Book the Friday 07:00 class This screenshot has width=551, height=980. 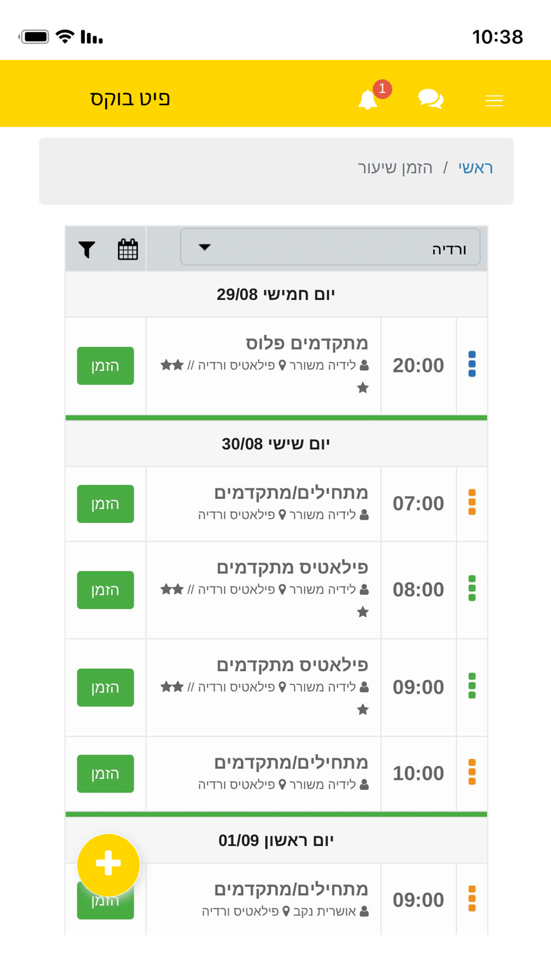pos(105,504)
